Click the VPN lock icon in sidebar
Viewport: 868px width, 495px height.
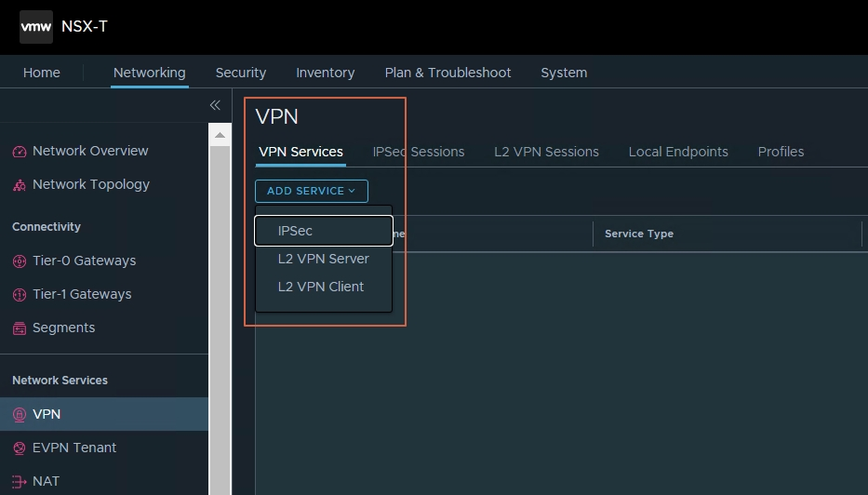[20, 414]
